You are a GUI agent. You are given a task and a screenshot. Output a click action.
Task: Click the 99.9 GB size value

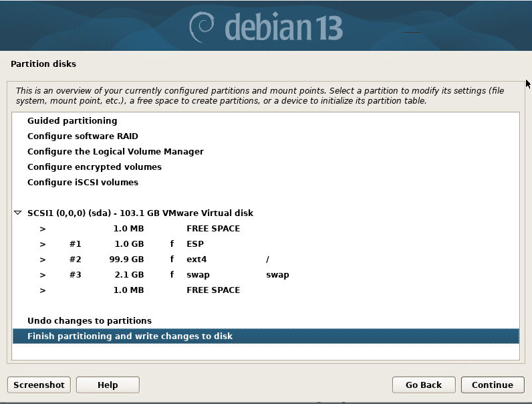126,260
